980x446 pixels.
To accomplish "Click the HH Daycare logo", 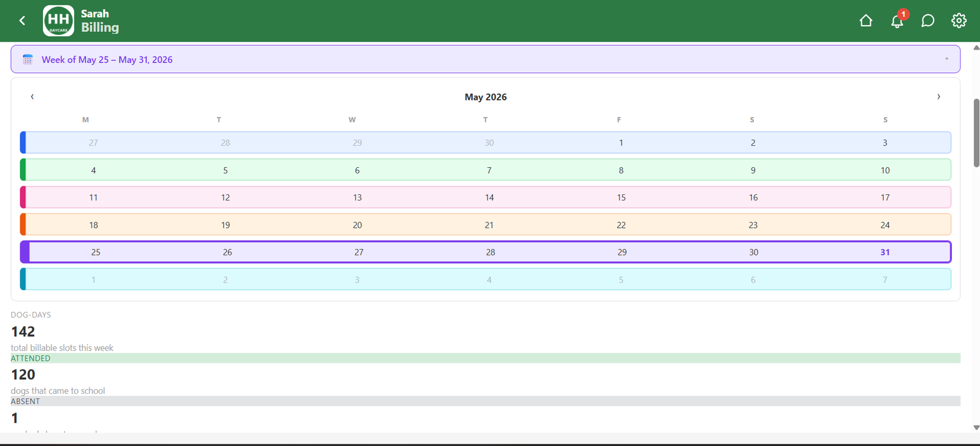I will click(x=58, y=21).
